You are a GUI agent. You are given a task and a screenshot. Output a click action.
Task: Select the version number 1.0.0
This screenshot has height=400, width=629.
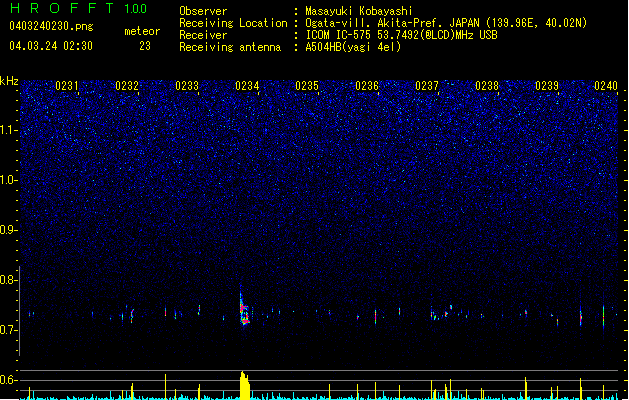[136, 9]
